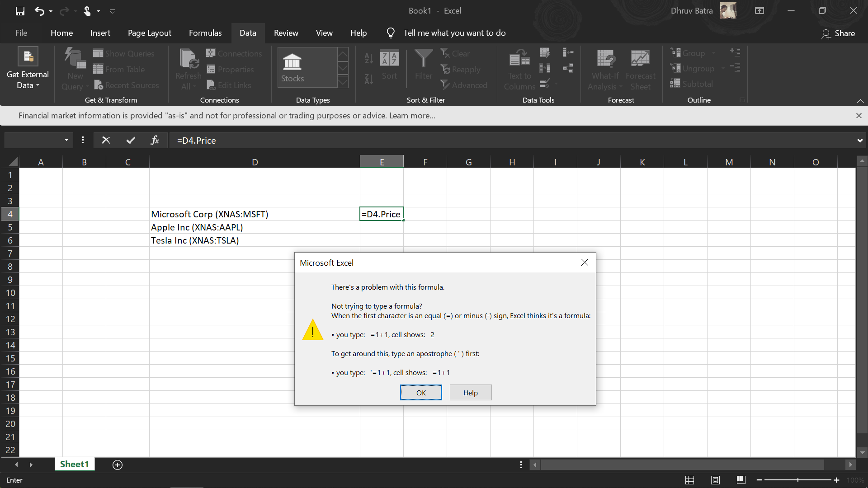
Task: Select Page Layout view in status bar
Action: click(x=715, y=480)
